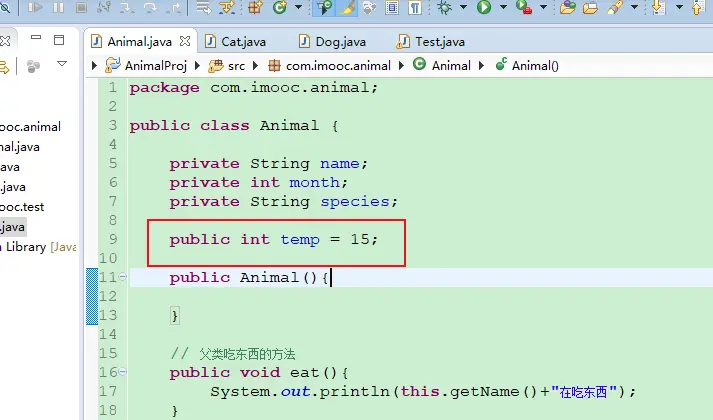Expand breadcrumb arrow before AnimalProj
713x420 pixels.
coord(94,65)
